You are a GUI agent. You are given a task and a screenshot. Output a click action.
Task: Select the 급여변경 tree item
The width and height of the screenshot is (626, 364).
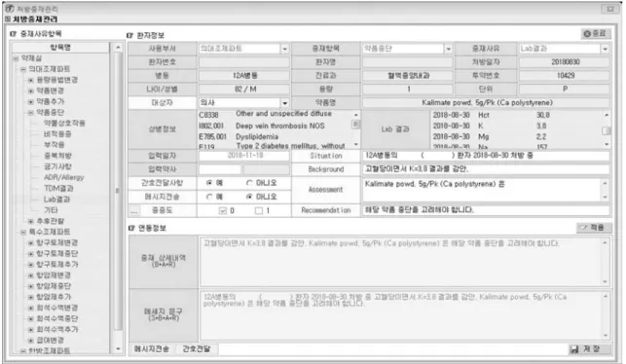[51, 341]
